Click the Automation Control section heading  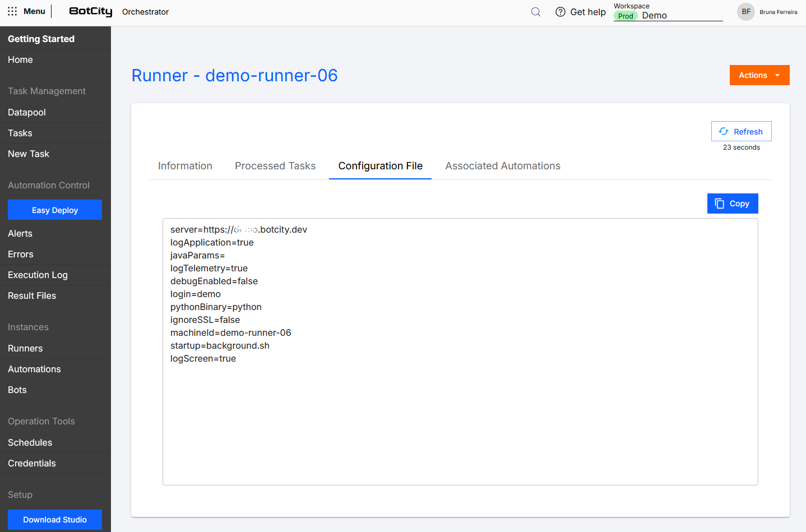(49, 185)
